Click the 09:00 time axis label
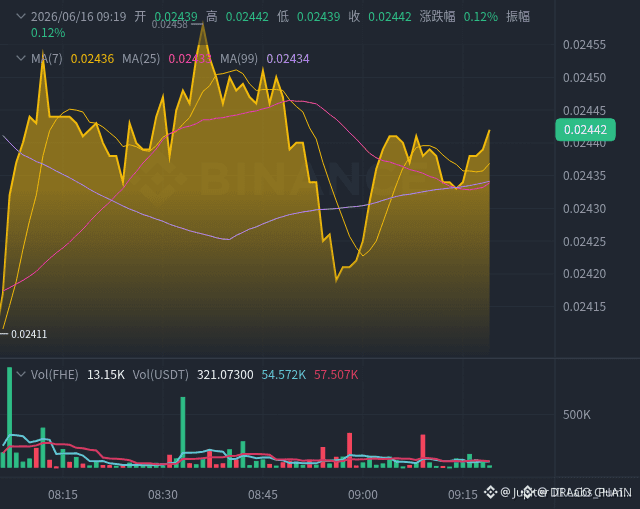The width and height of the screenshot is (640, 509). [363, 495]
